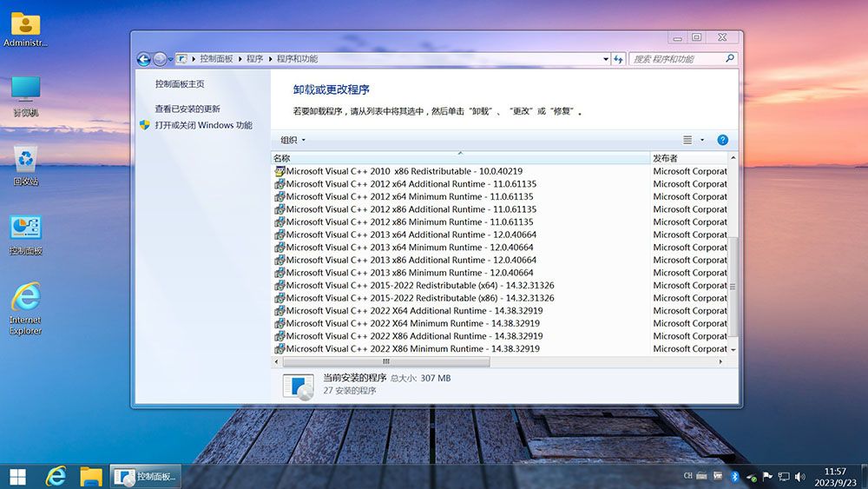
Task: Go to 程序 breadcrumb
Action: tap(254, 59)
